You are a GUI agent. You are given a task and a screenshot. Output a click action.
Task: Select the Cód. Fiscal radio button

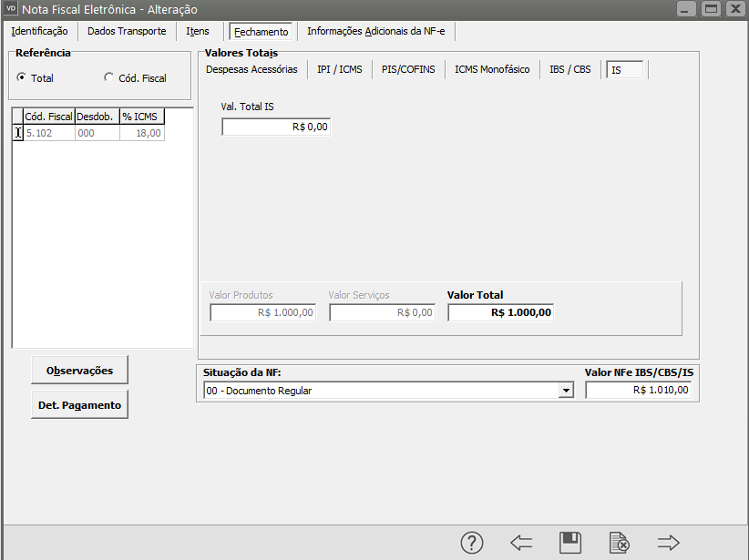[x=109, y=78]
